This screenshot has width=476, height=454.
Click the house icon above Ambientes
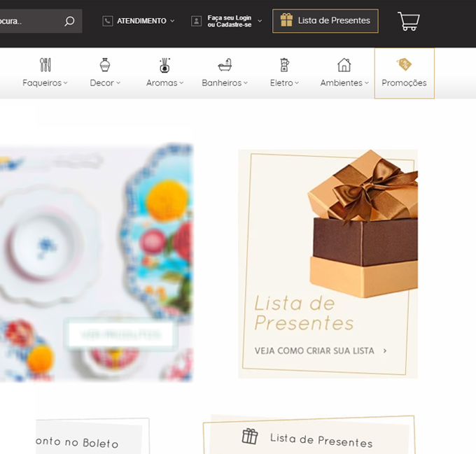tap(344, 64)
